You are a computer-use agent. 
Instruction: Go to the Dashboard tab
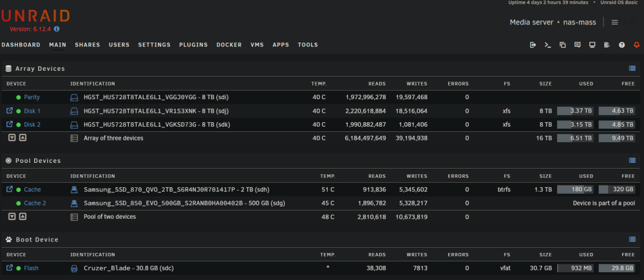pos(21,45)
